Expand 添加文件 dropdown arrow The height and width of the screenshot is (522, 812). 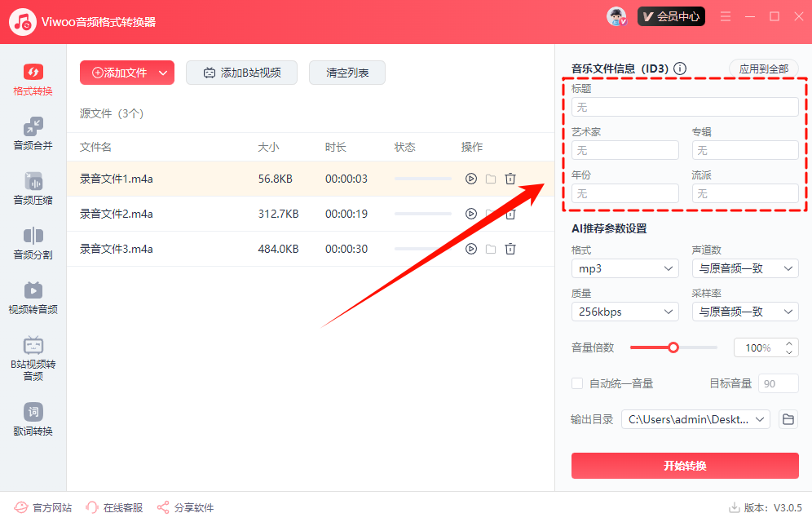click(x=163, y=73)
